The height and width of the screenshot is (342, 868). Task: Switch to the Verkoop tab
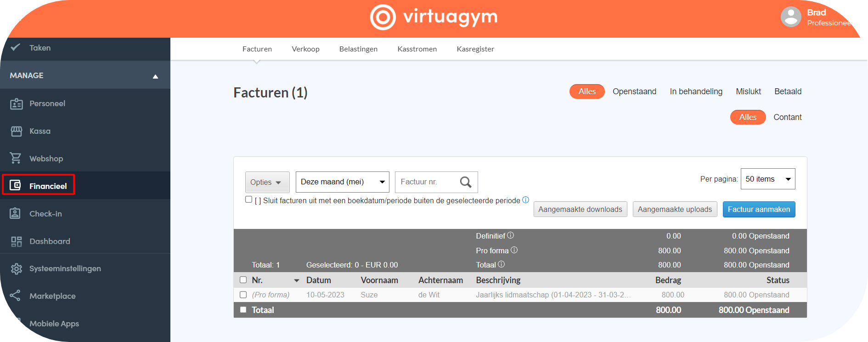(x=305, y=49)
